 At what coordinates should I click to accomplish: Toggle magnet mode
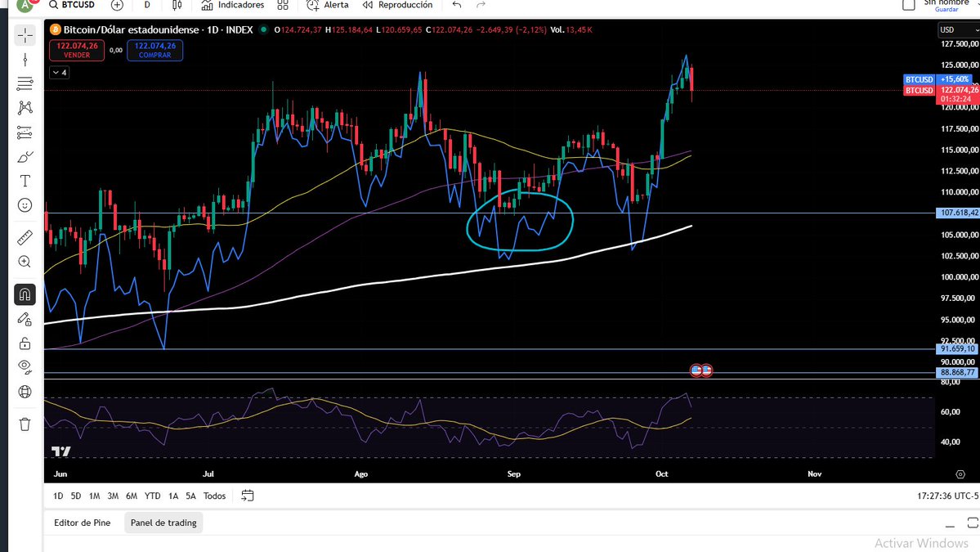click(25, 294)
